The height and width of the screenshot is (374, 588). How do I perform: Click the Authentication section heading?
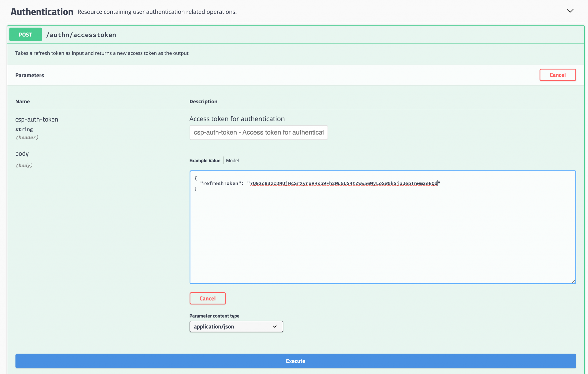[42, 12]
